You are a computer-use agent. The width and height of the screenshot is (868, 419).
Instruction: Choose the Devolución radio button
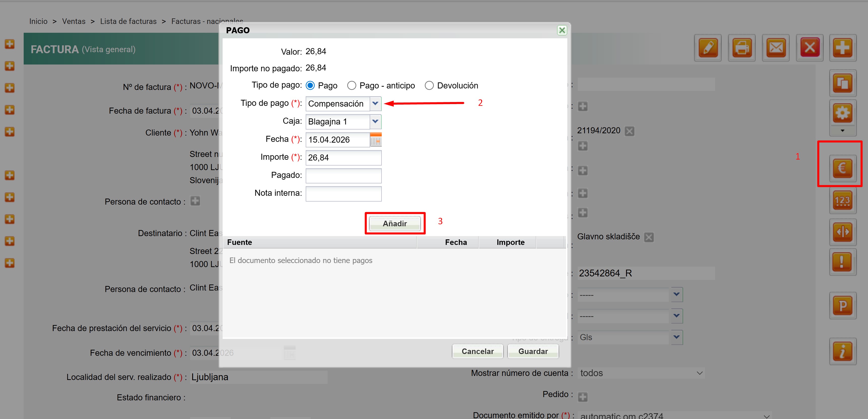pyautogui.click(x=429, y=86)
